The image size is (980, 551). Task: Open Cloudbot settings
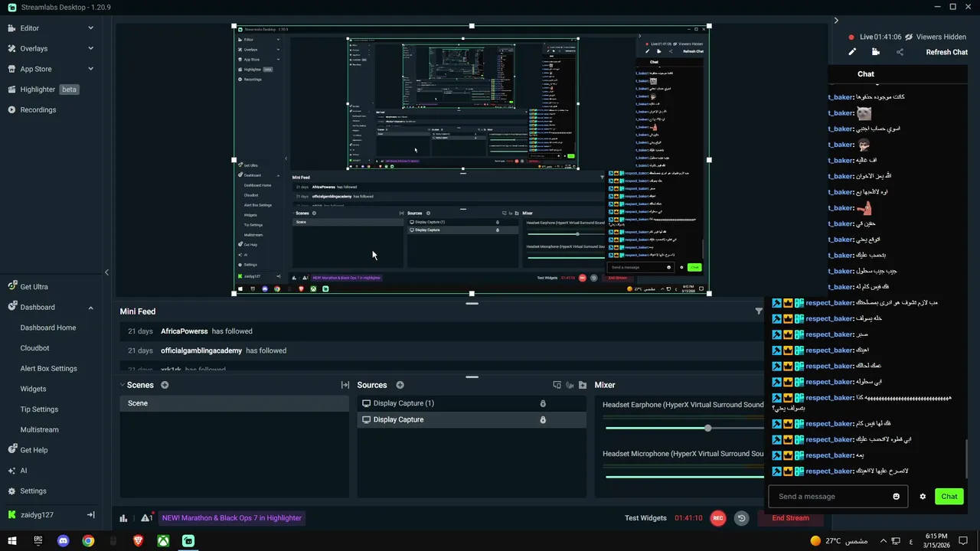click(34, 348)
